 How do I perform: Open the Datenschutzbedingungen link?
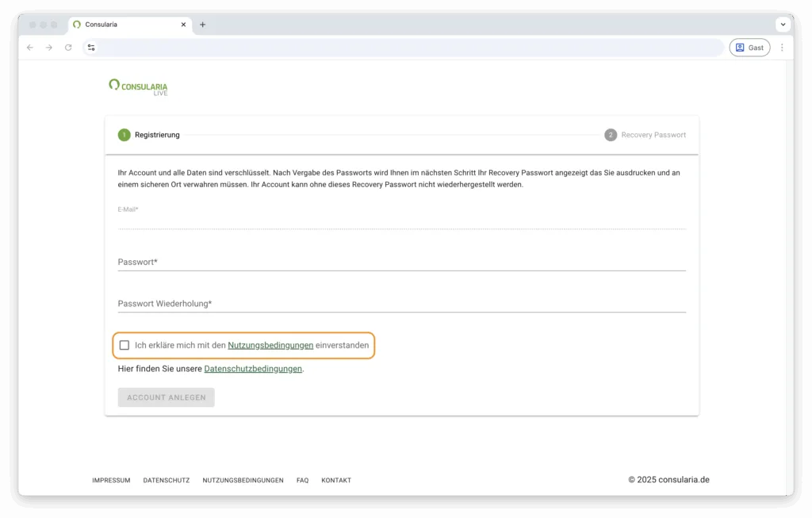tap(253, 369)
